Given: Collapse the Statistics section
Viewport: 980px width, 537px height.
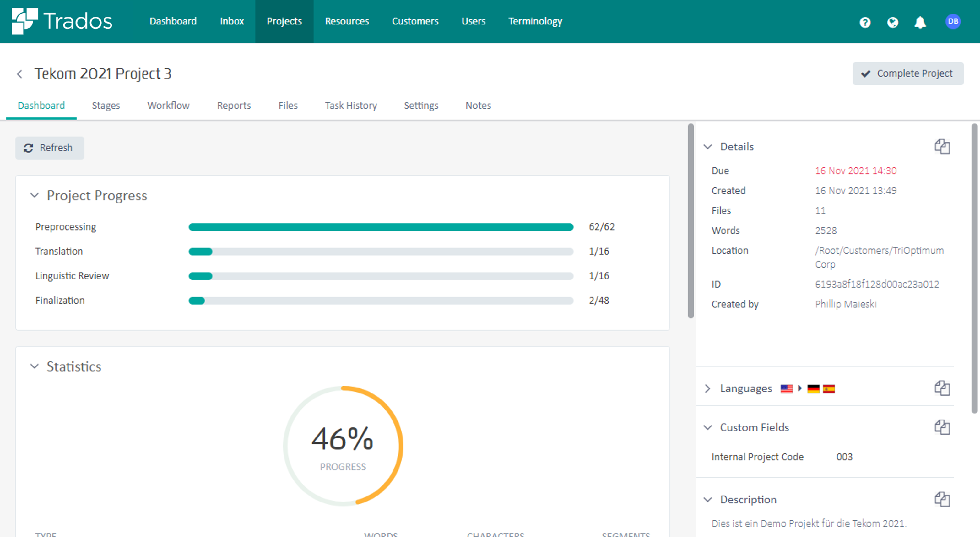Looking at the screenshot, I should coord(34,366).
